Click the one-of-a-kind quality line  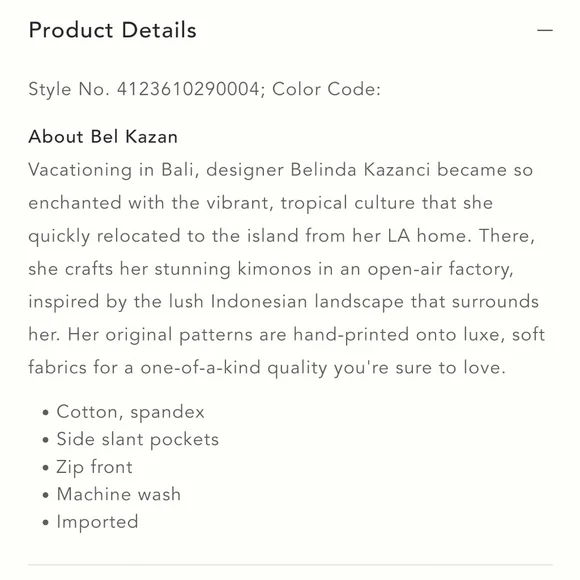pyautogui.click(x=267, y=368)
